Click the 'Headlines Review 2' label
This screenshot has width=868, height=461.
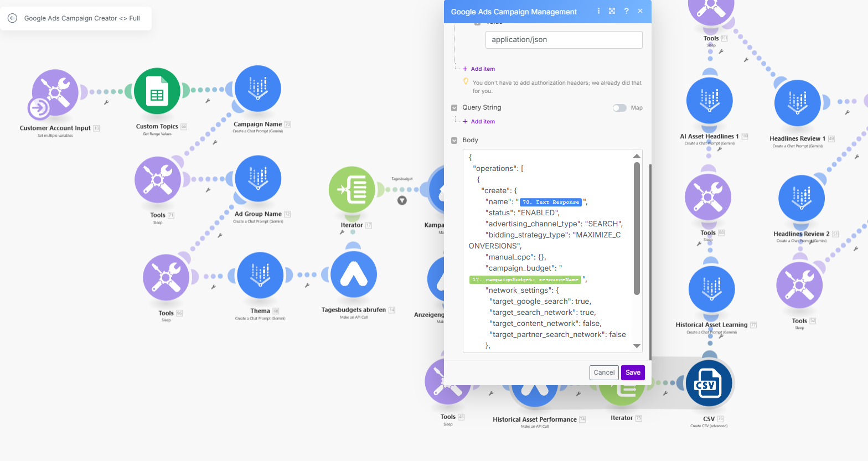tap(801, 234)
